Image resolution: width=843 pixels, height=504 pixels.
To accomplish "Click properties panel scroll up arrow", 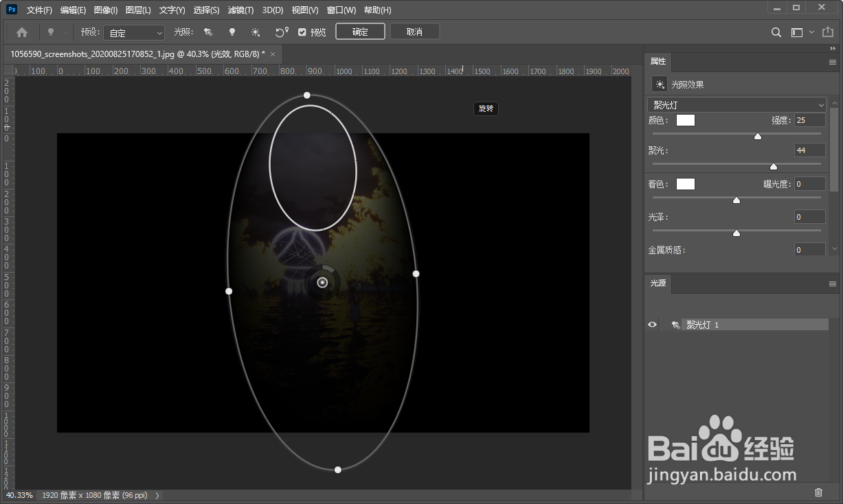I will 834,102.
